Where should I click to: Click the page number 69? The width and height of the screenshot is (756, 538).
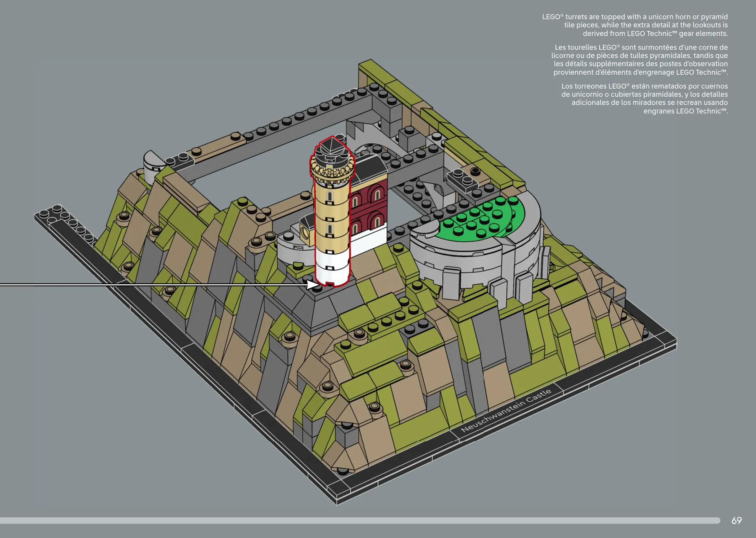click(x=736, y=521)
